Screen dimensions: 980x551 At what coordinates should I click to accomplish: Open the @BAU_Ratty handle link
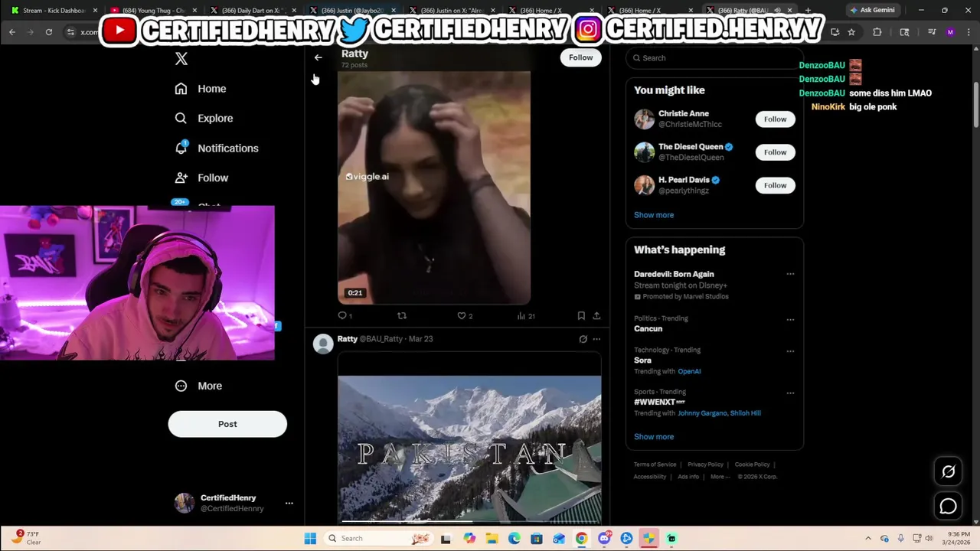(381, 339)
